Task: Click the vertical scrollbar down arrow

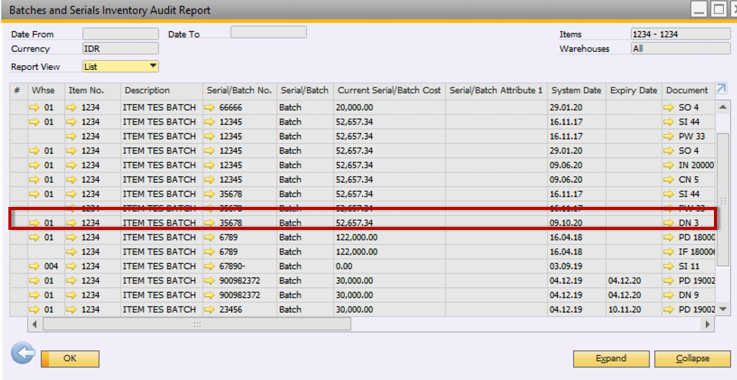Action: point(722,309)
